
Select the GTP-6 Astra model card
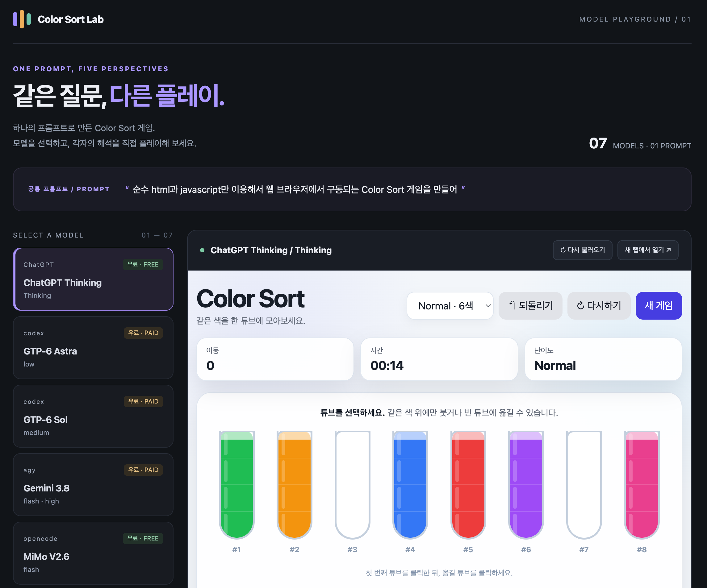click(93, 348)
